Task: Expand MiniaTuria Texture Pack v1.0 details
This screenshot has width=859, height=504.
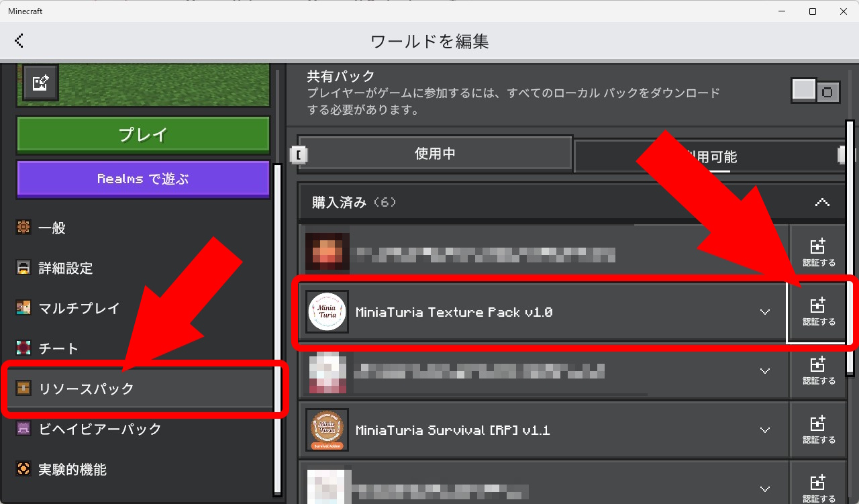Action: [764, 312]
